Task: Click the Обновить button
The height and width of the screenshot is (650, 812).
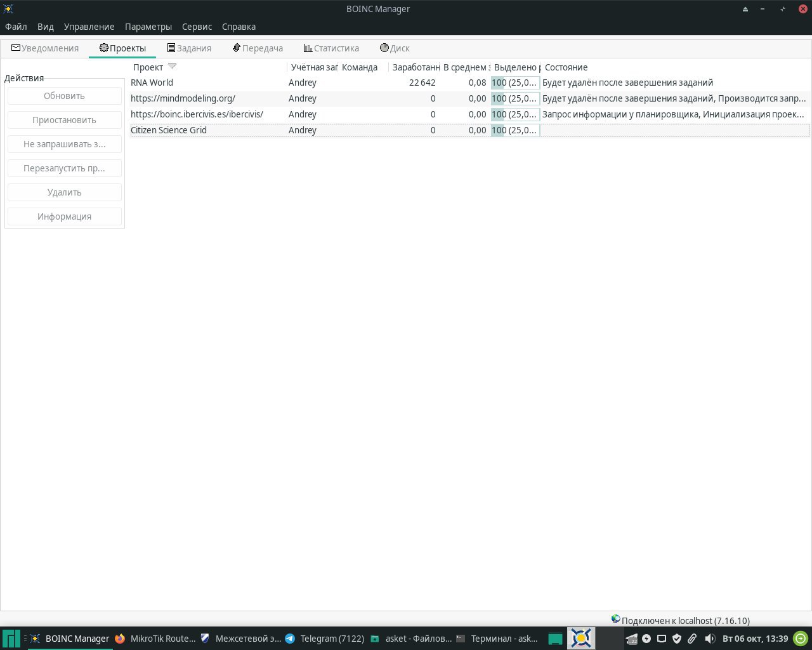Action: pos(64,96)
